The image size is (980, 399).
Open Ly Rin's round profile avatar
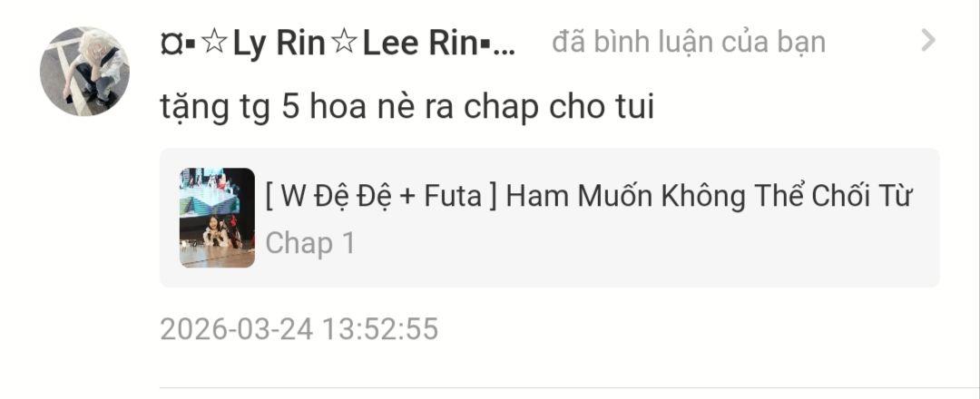(x=84, y=71)
